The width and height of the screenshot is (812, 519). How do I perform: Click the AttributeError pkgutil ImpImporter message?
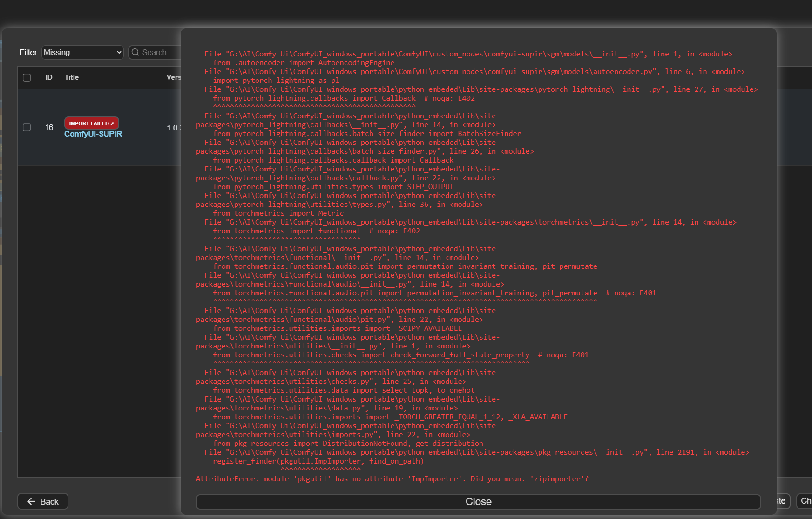coord(392,479)
